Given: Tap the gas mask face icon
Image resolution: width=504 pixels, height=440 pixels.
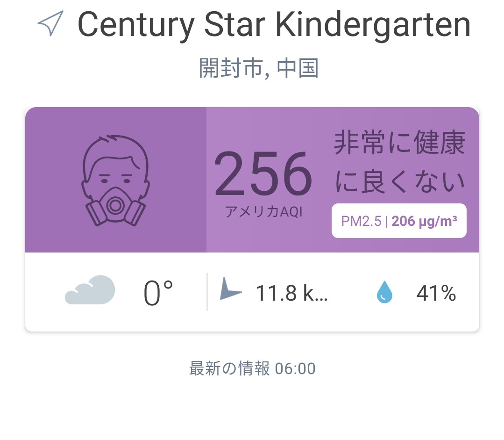Looking at the screenshot, I should point(115,180).
